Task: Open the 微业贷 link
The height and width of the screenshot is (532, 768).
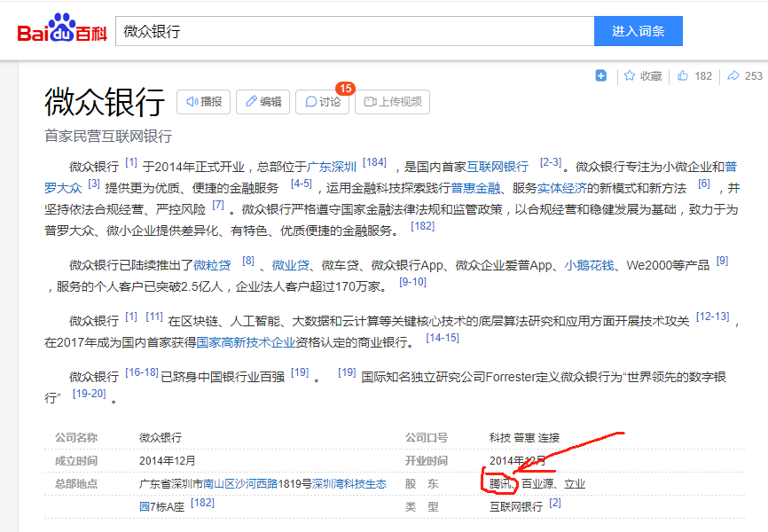Action: [291, 265]
